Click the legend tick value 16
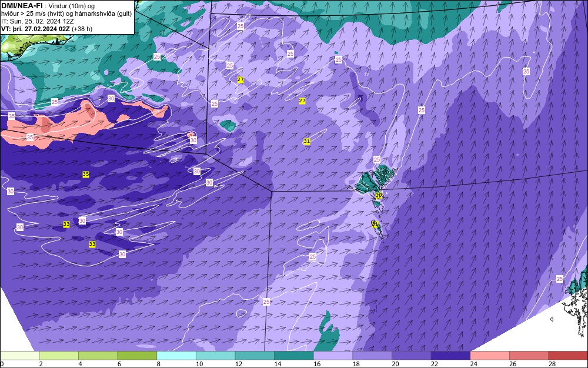 (x=317, y=364)
